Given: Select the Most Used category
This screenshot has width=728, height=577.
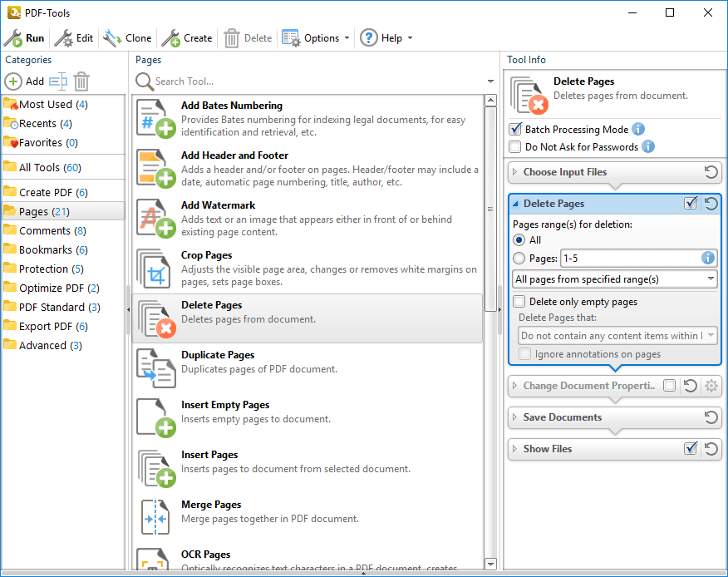Looking at the screenshot, I should [x=63, y=105].
